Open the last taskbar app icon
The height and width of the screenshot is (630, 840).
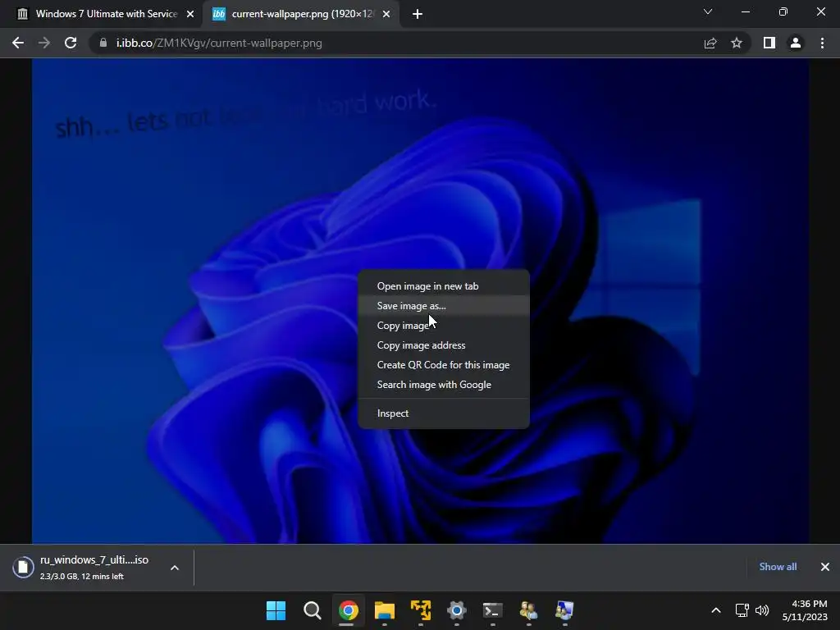[x=564, y=610]
